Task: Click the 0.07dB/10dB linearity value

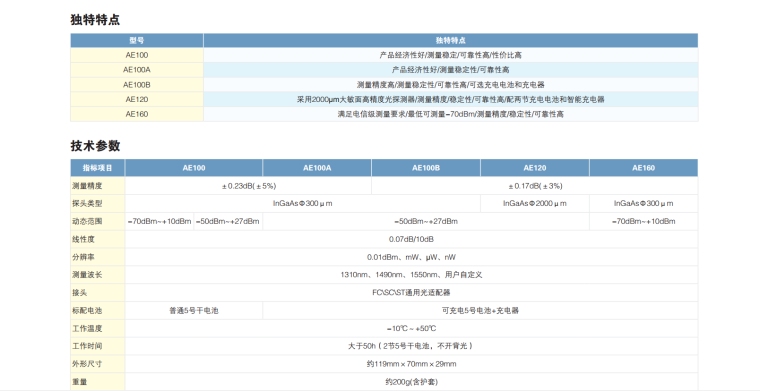Action: coord(412,239)
